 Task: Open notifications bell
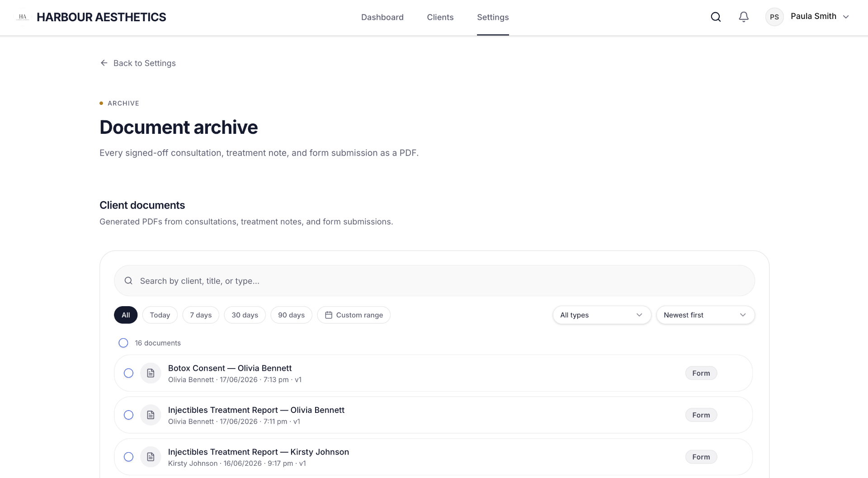tap(744, 17)
